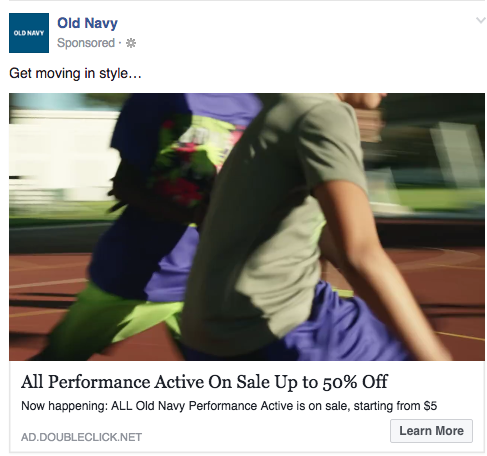The width and height of the screenshot is (487, 456).
Task: Click the purple shorts in the photo
Action: (343, 320)
